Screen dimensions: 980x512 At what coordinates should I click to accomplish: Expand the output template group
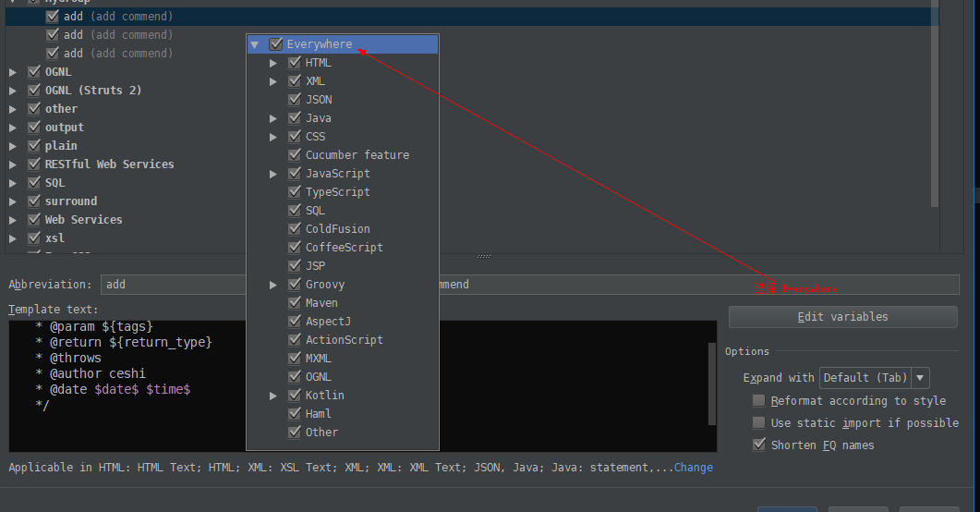click(x=13, y=128)
